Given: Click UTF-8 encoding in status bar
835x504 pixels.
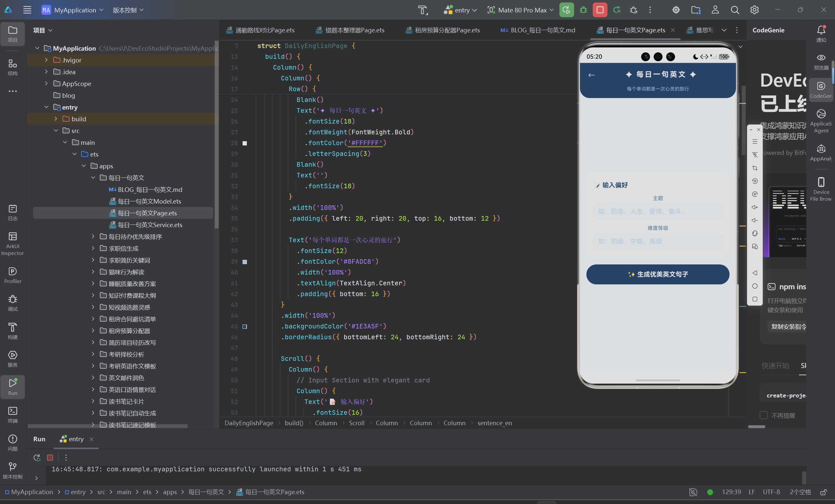Looking at the screenshot, I should [771, 492].
